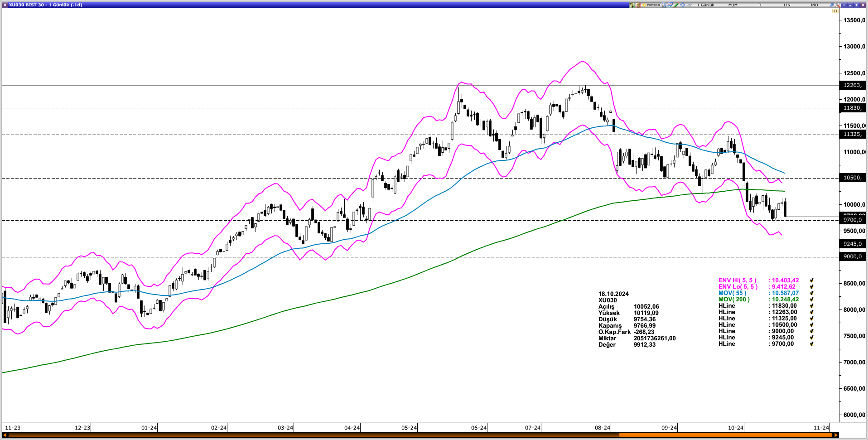This screenshot has width=868, height=440.
Task: Toggle the HLine 11830,00 checkmark
Action: [x=812, y=306]
